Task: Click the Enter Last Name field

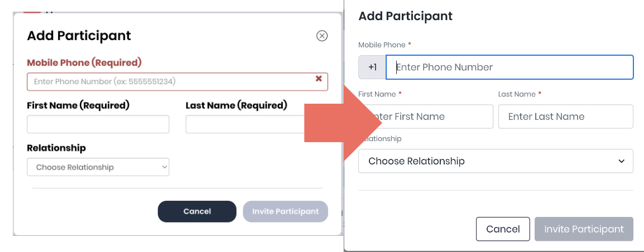Action: click(565, 117)
